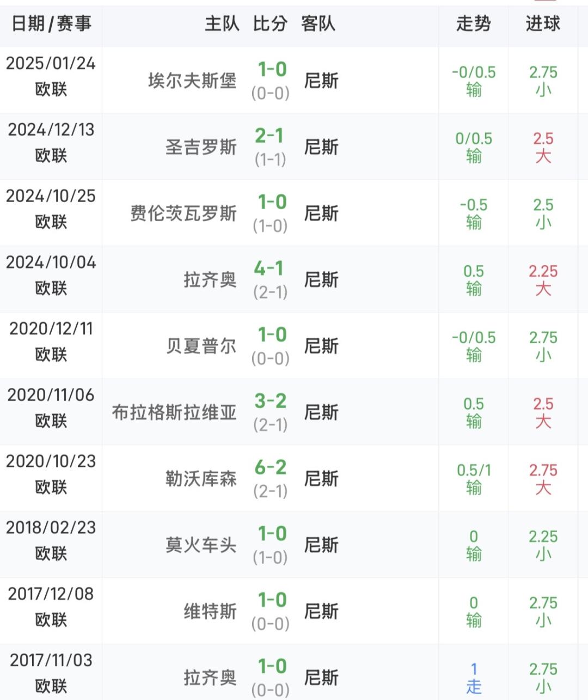Click the 4-1 score against 拉齐奥

click(x=269, y=269)
